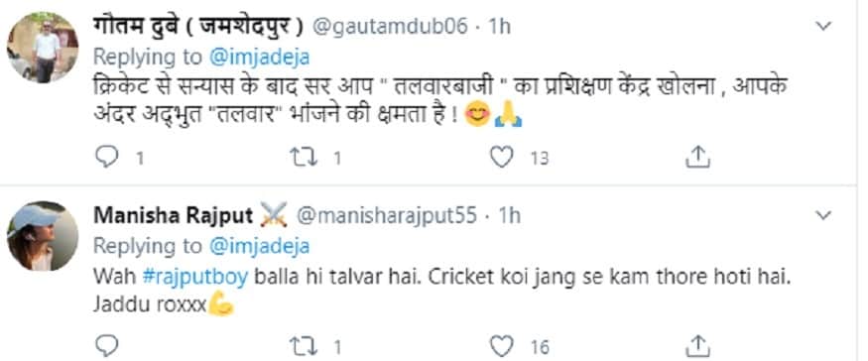Reply to Gautam Dubey's Hindi tweet
The width and height of the screenshot is (868, 361).
click(x=107, y=158)
